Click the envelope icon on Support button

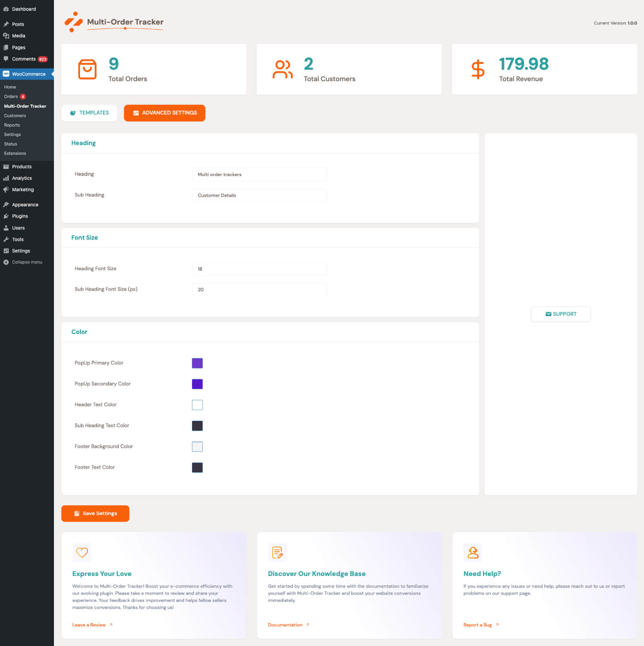[548, 314]
